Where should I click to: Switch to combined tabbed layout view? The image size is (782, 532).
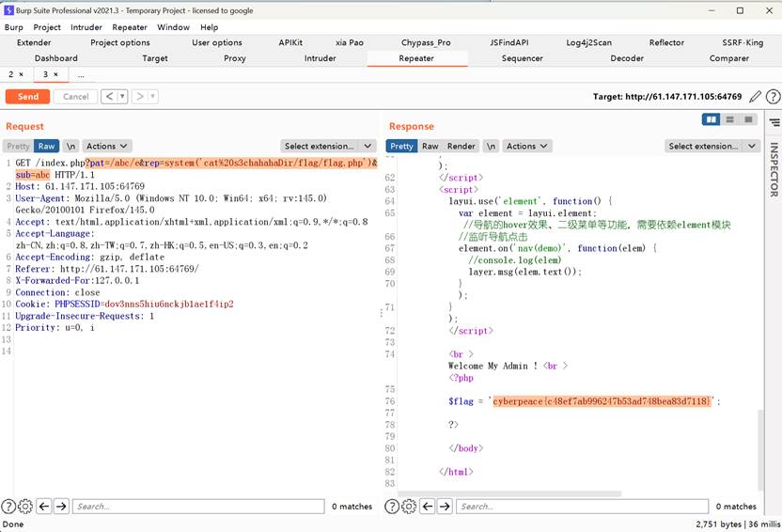click(x=748, y=119)
